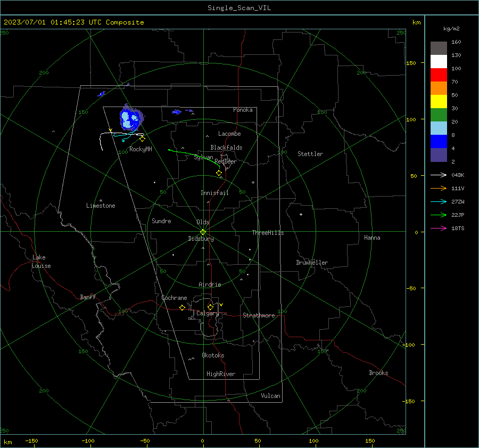
Task: Click the 18TS legend label
Action: pyautogui.click(x=458, y=229)
